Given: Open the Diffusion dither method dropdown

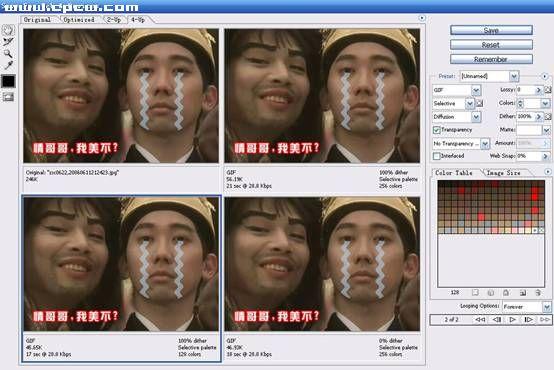Looking at the screenshot, I should 476,117.
